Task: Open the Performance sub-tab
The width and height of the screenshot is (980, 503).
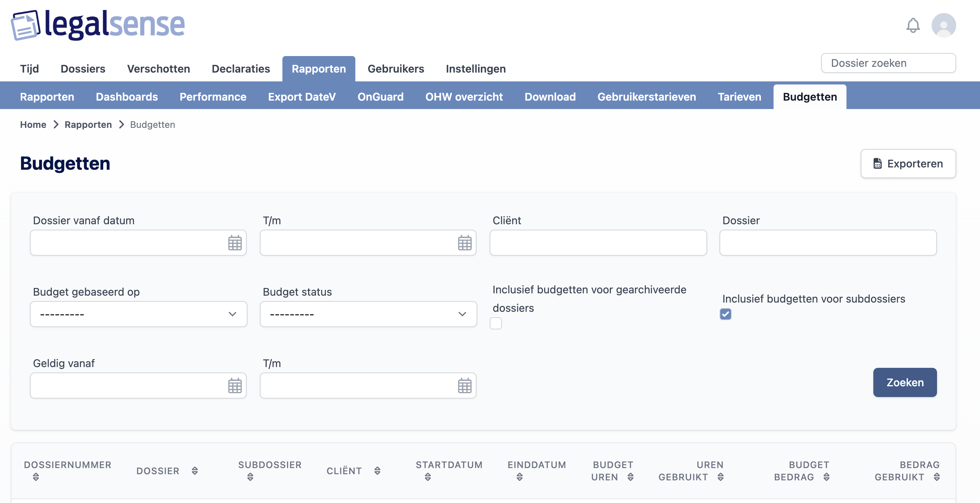Action: coord(213,97)
